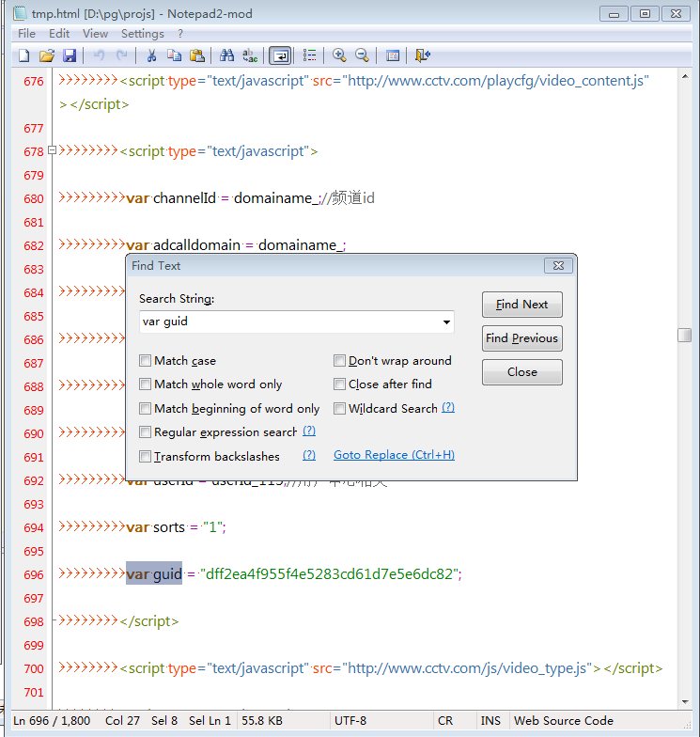Screen dimensions: 700x737
Task: Open help link beside Transform backslashes
Action: (x=309, y=455)
